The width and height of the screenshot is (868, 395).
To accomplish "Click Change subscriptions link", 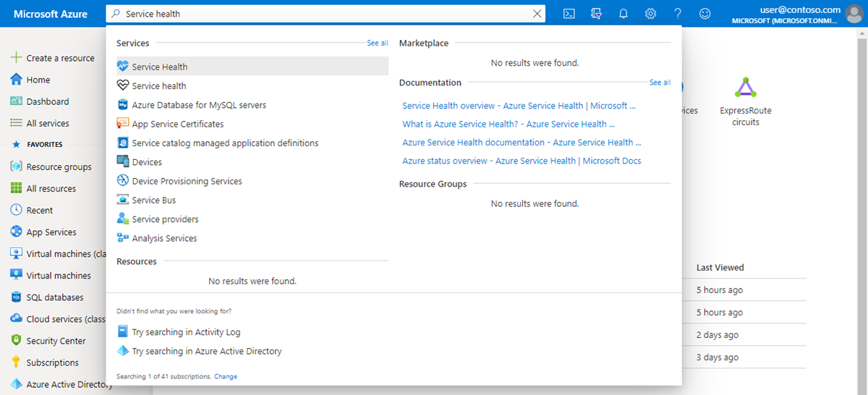I will (x=225, y=377).
